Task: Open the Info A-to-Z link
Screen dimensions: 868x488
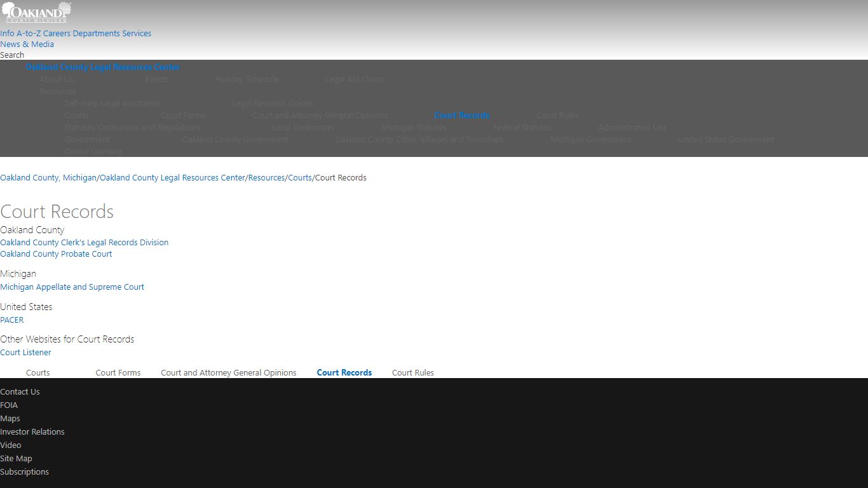Action: point(20,34)
